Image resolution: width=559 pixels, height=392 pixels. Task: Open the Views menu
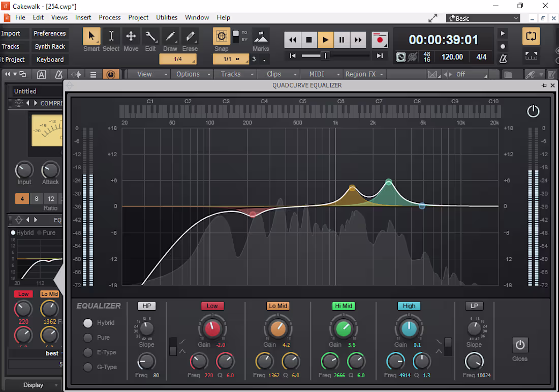[x=59, y=17]
